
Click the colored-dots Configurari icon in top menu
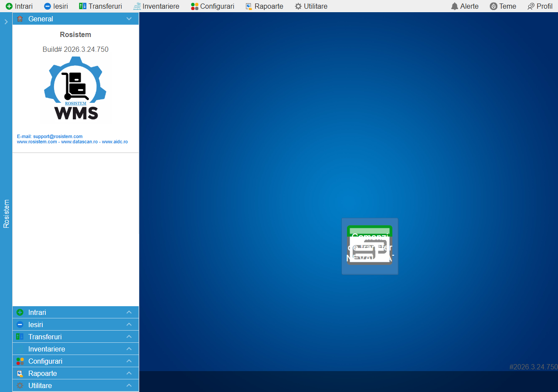pos(195,7)
